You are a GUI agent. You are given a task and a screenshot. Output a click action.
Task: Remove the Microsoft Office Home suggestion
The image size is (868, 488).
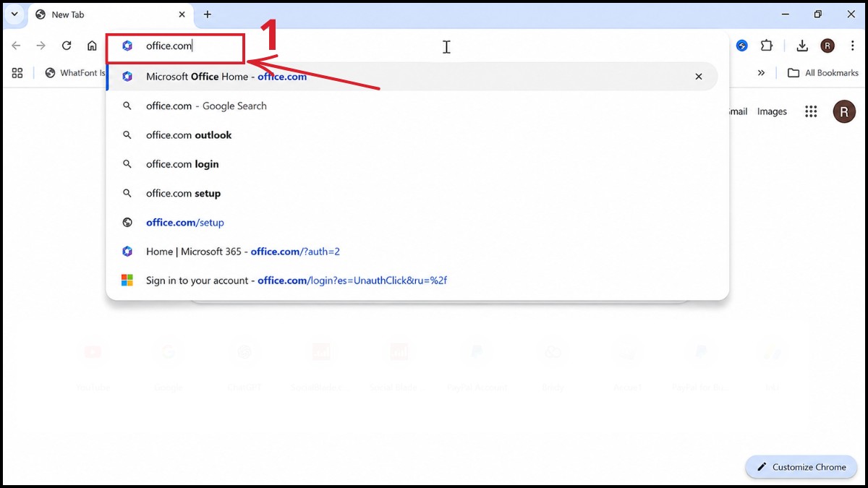click(699, 77)
